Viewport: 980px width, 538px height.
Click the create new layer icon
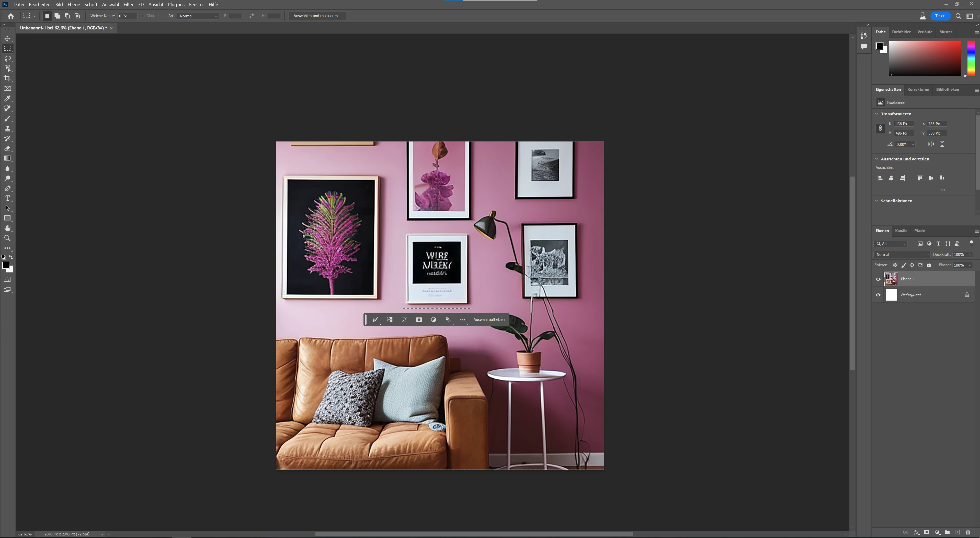click(958, 532)
